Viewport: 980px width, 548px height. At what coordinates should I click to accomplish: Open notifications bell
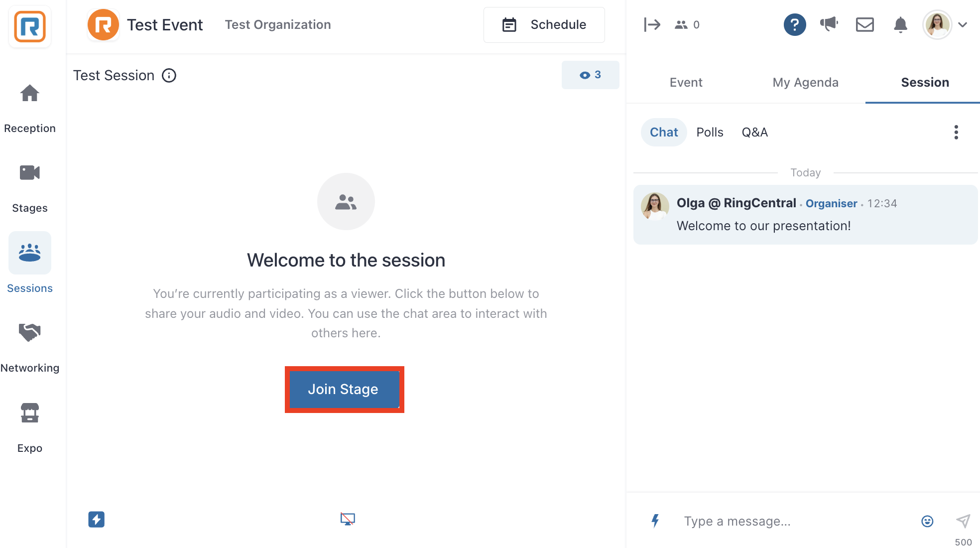900,24
